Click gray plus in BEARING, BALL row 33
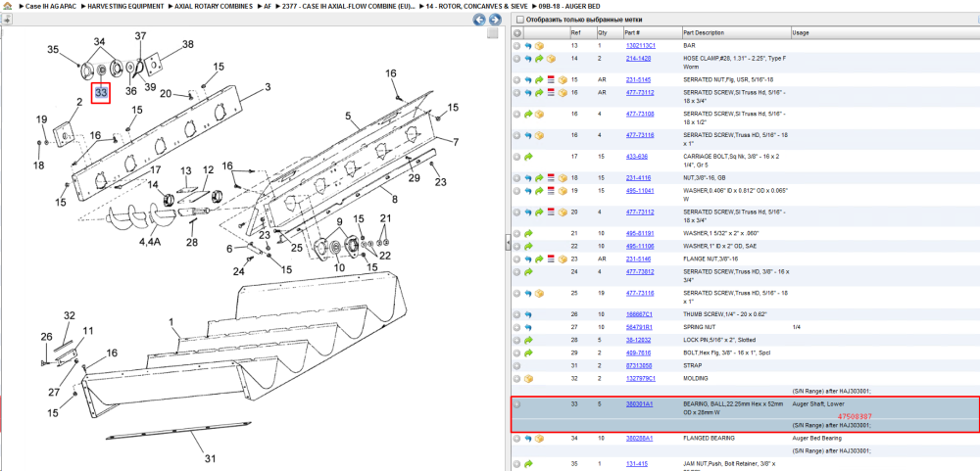 pyautogui.click(x=516, y=404)
